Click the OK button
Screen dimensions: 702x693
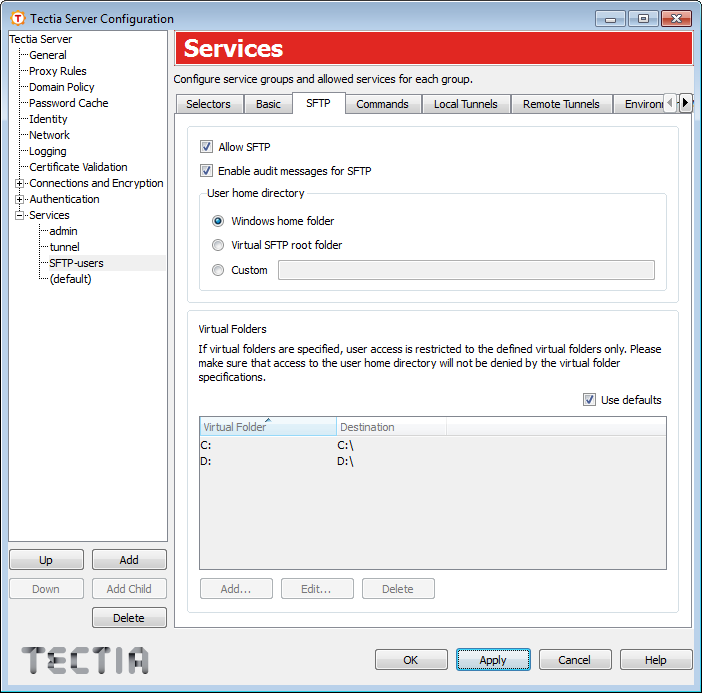[411, 660]
